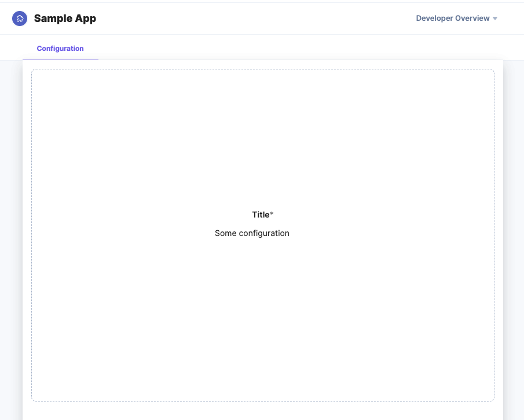This screenshot has height=420, width=524.
Task: Click the Developer Overview dropdown arrow
Action: 495,19
